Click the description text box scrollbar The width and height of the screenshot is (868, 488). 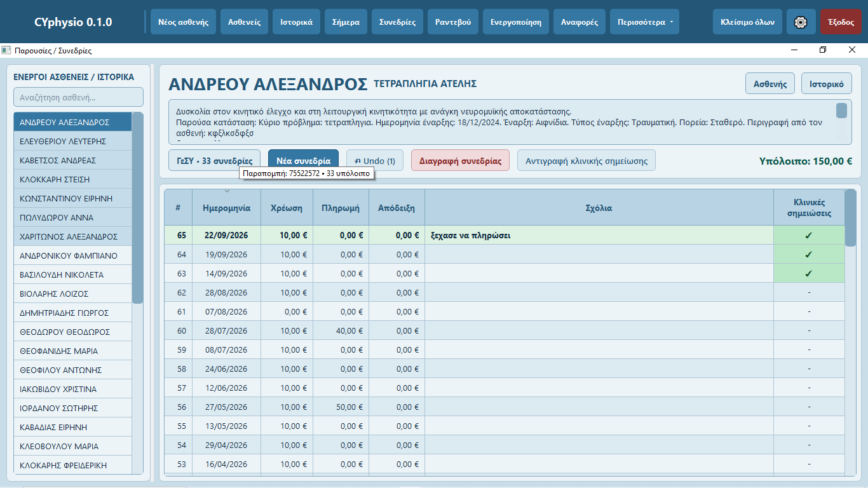point(841,111)
